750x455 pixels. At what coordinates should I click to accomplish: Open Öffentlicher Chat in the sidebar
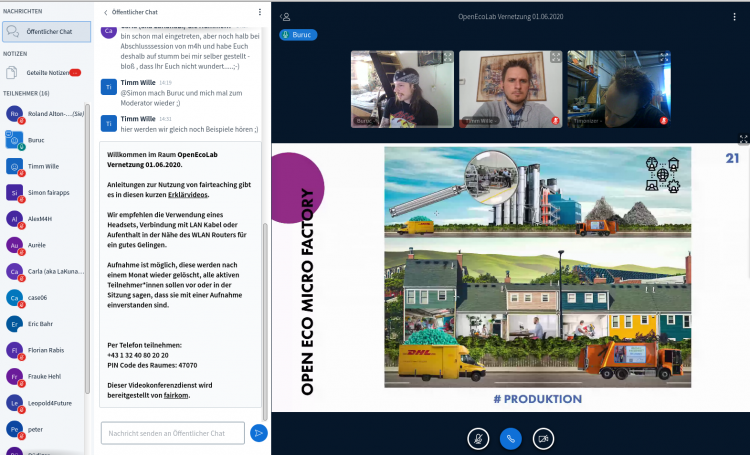pos(46,31)
